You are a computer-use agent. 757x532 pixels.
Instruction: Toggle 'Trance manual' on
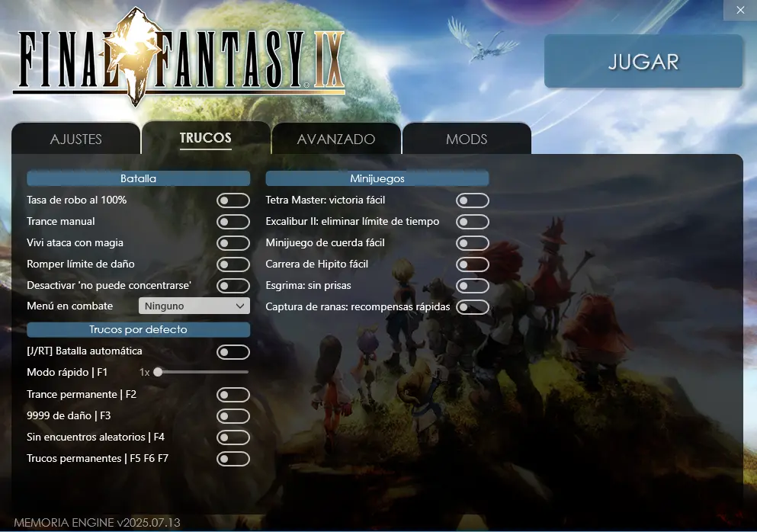233,221
